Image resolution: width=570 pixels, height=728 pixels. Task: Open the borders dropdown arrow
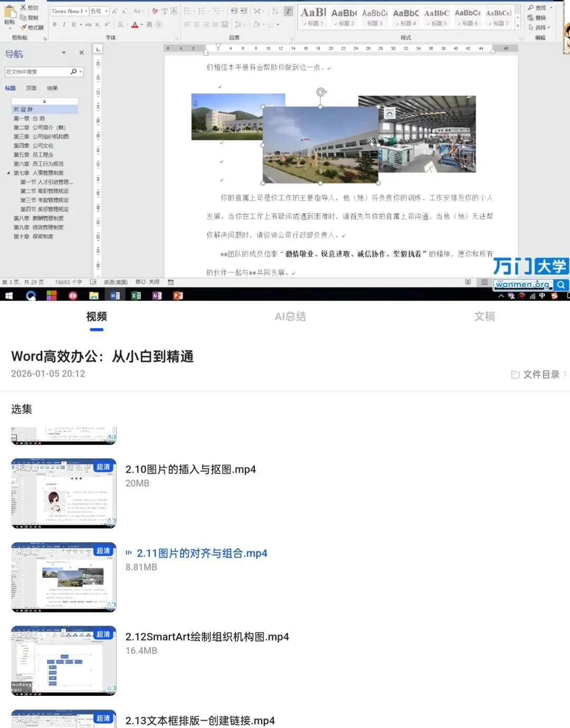277,25
